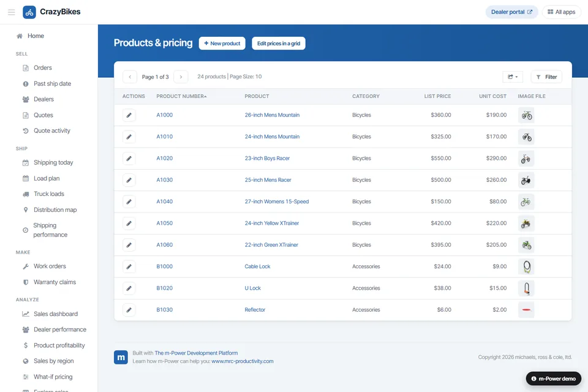Open the Filter panel
This screenshot has height=392, width=588.
(546, 77)
